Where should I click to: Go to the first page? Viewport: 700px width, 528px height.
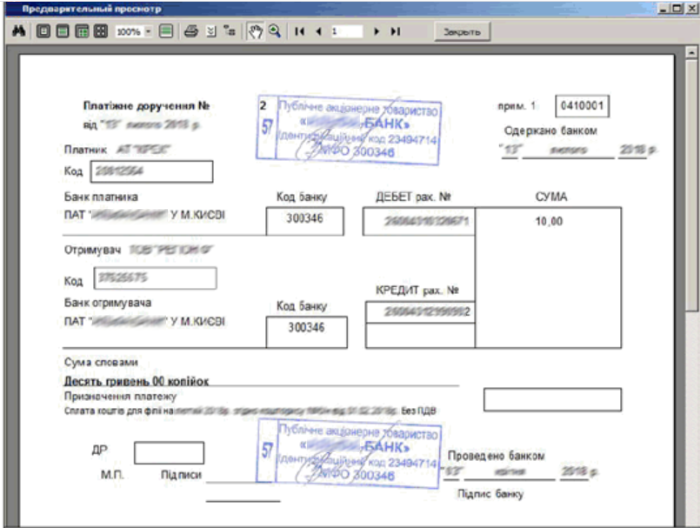(300, 31)
